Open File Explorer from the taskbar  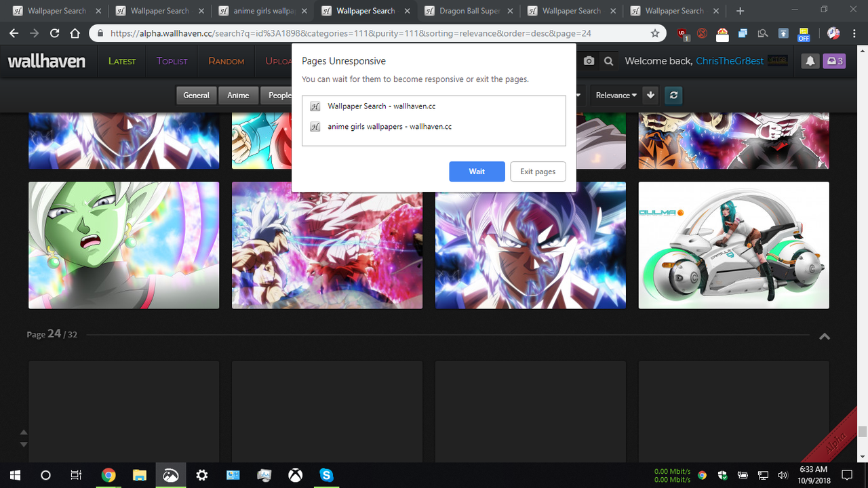(x=139, y=475)
